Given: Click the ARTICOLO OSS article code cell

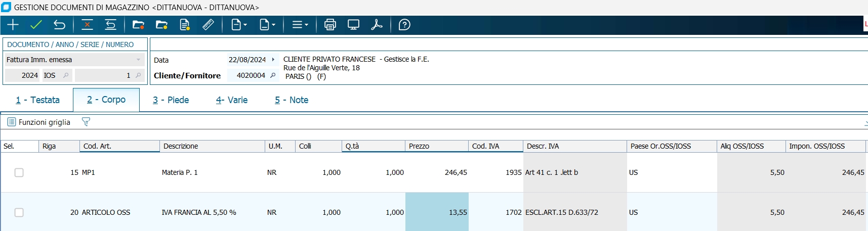Looking at the screenshot, I should [120, 212].
